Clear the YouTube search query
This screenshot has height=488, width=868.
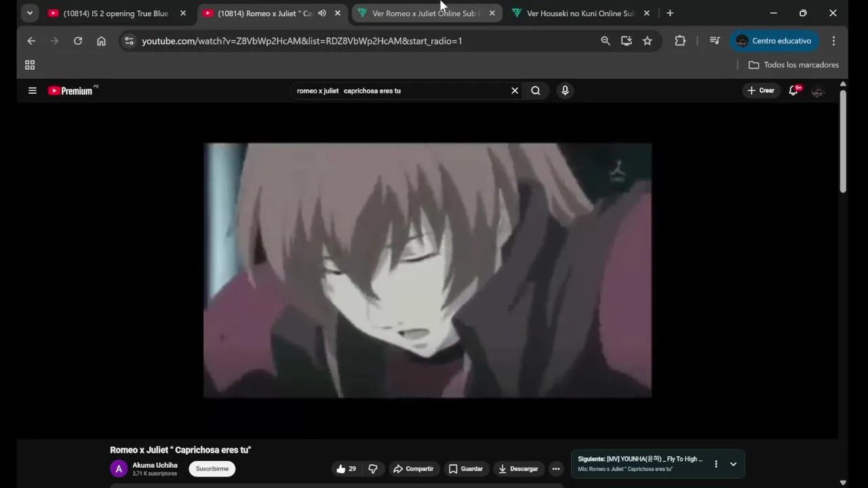coord(515,90)
